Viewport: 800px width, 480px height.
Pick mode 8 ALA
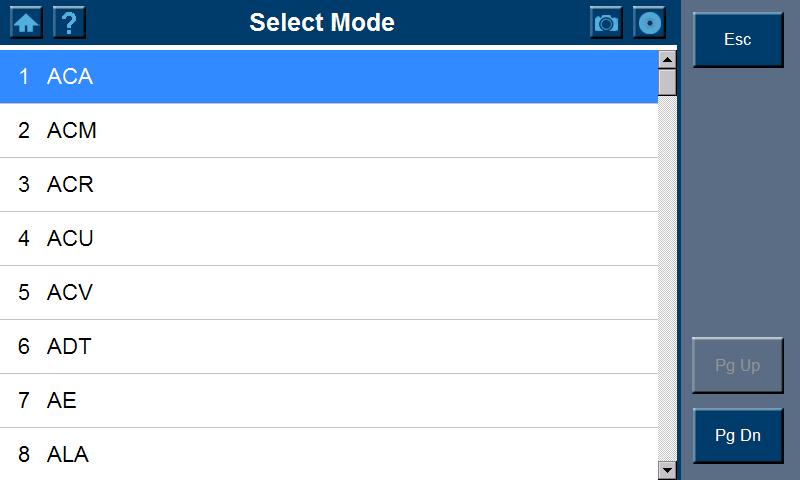coord(328,454)
